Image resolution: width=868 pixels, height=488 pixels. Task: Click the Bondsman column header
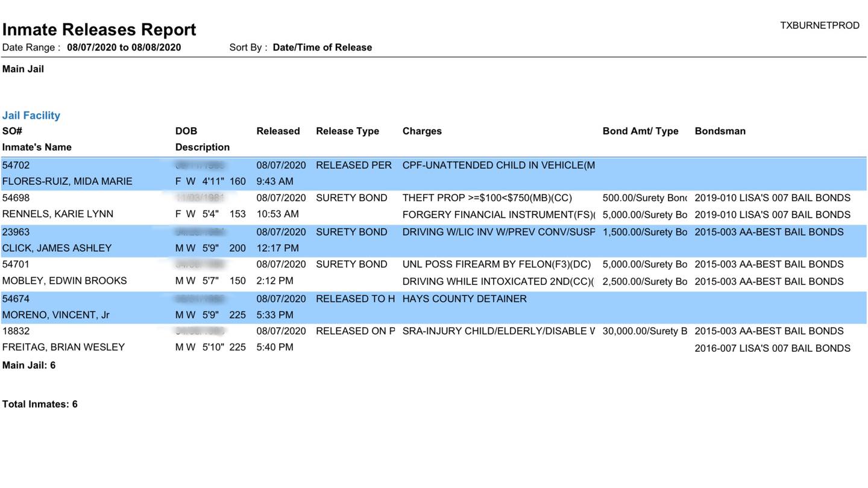click(x=720, y=131)
